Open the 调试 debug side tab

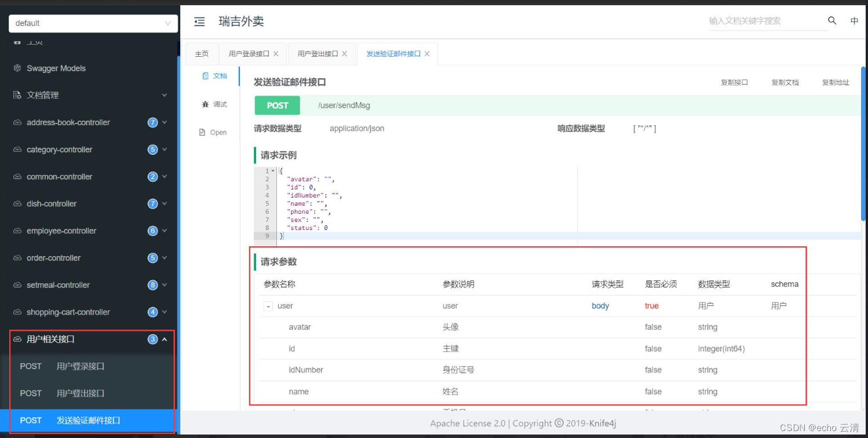[x=214, y=104]
